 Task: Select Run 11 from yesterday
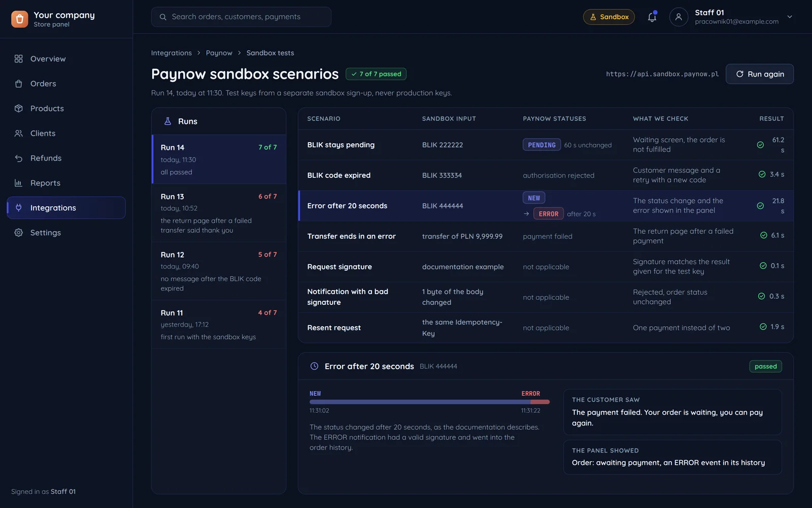(x=219, y=325)
